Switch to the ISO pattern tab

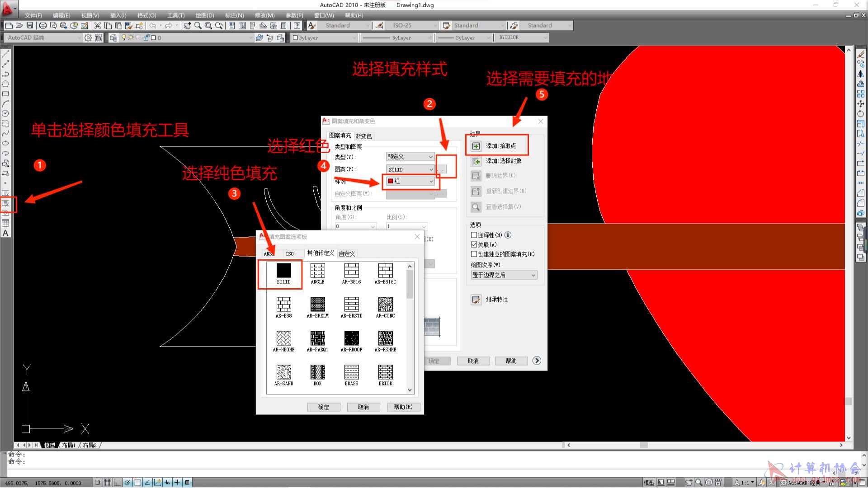289,254
